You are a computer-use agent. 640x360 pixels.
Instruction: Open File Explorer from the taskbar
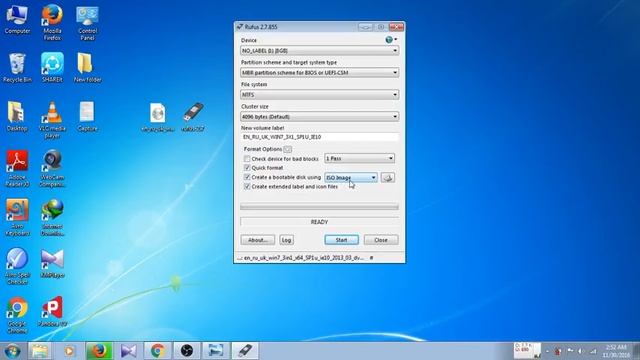pos(40,351)
